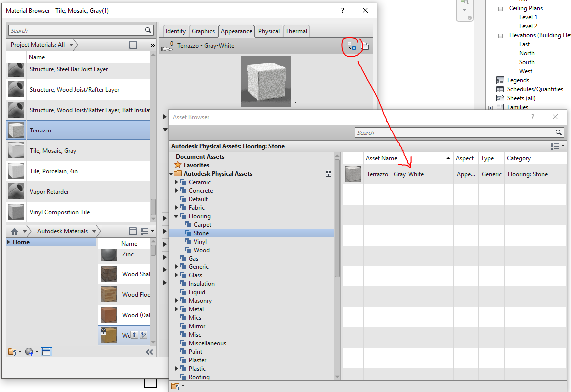Viewport: 571px width, 392px height.
Task: Open the Physical tab
Action: 269,31
